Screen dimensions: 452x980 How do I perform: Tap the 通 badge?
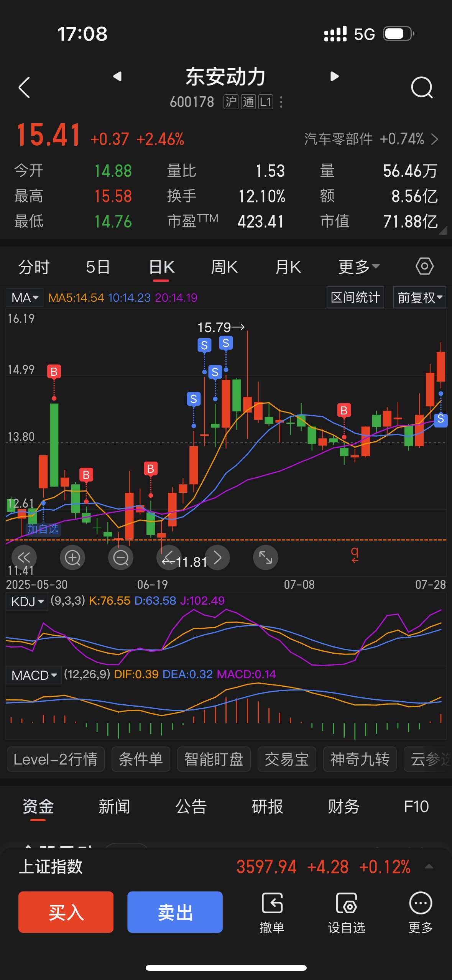click(248, 102)
